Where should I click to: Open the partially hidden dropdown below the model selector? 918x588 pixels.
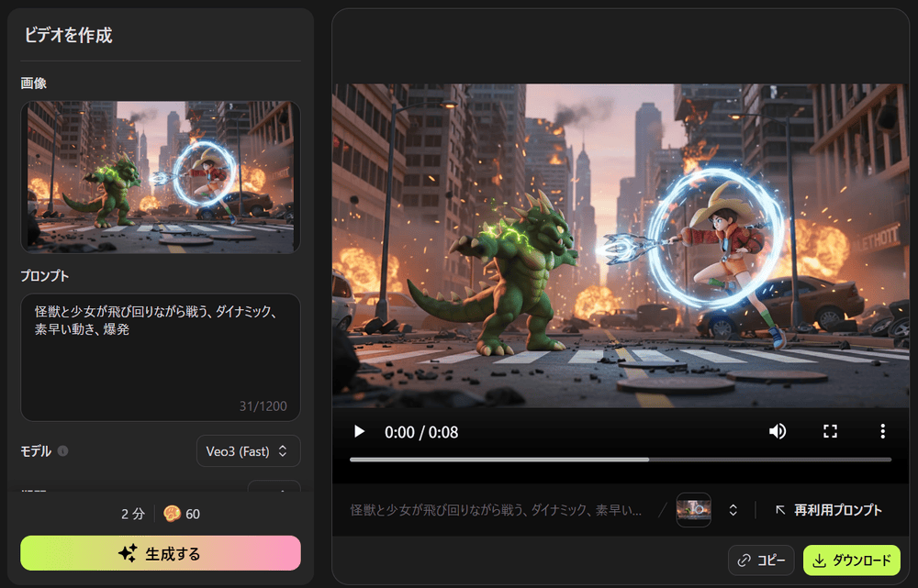point(274,487)
